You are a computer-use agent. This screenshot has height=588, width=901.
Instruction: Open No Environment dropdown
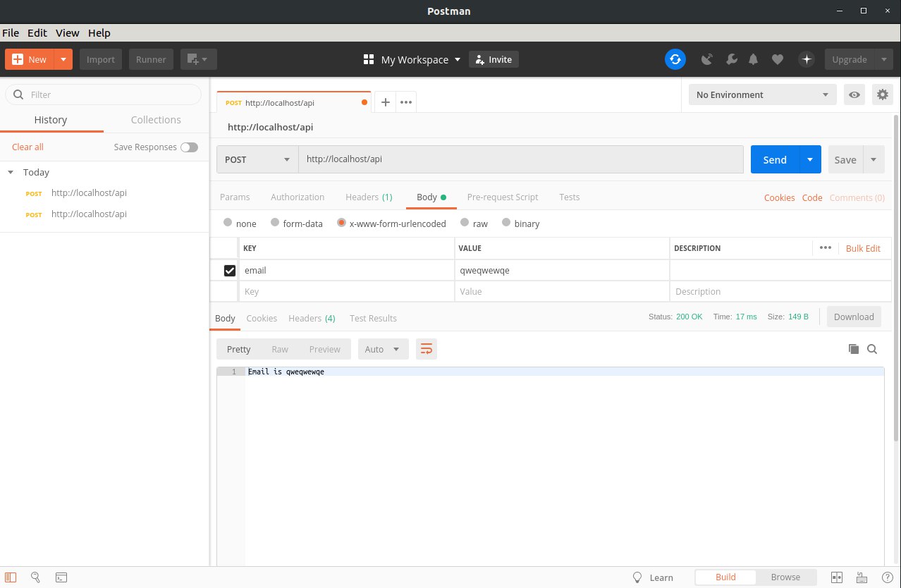[763, 94]
